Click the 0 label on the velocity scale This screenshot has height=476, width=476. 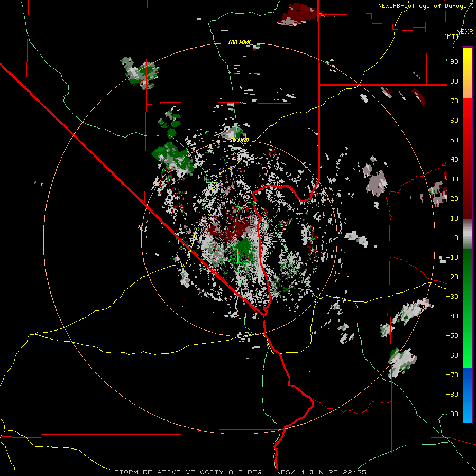click(x=456, y=238)
